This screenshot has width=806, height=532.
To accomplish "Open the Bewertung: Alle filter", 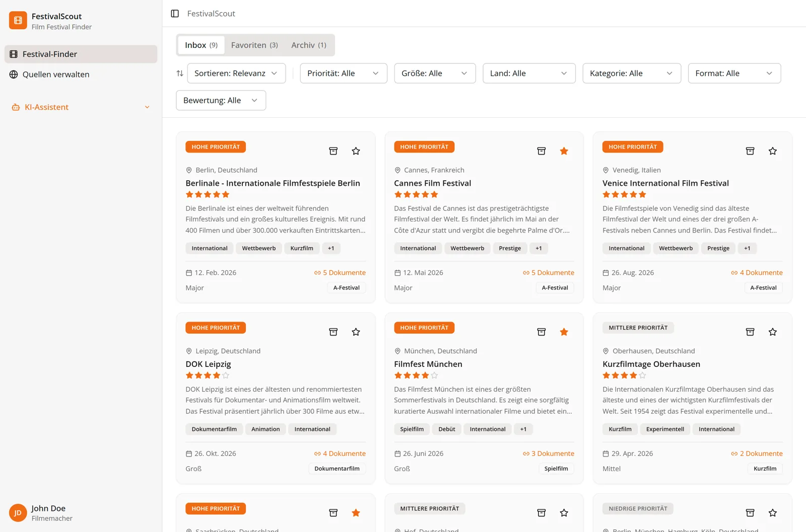I will 221,100.
